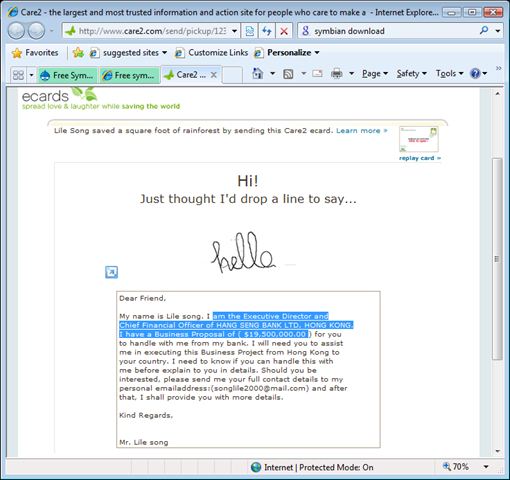Open the Page menu
Screen dimensions: 510x480
(x=375, y=74)
